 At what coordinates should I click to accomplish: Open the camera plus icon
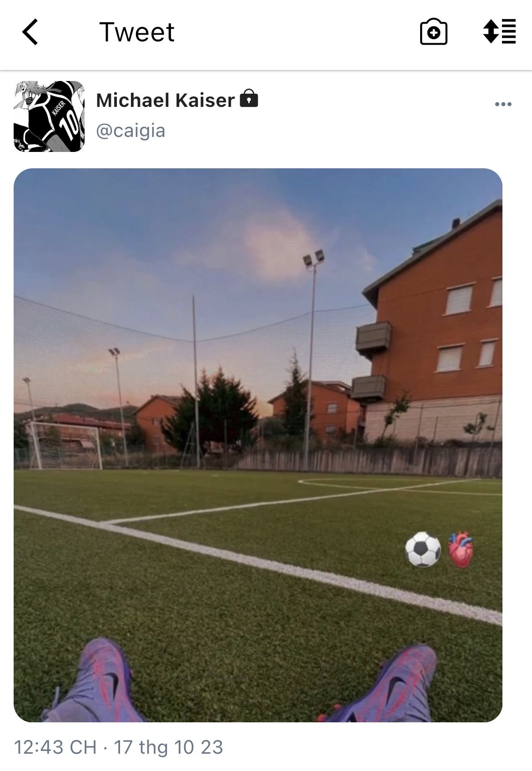pos(433,32)
